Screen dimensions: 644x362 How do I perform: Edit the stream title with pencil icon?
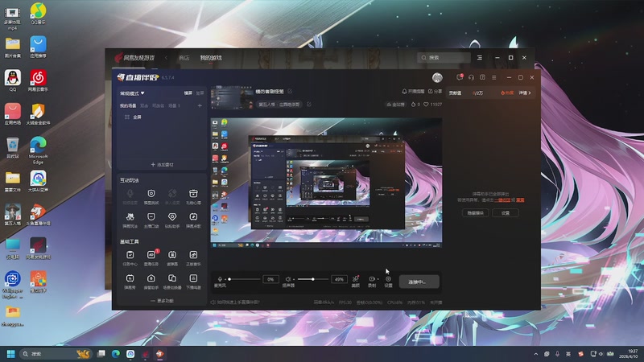tap(290, 91)
